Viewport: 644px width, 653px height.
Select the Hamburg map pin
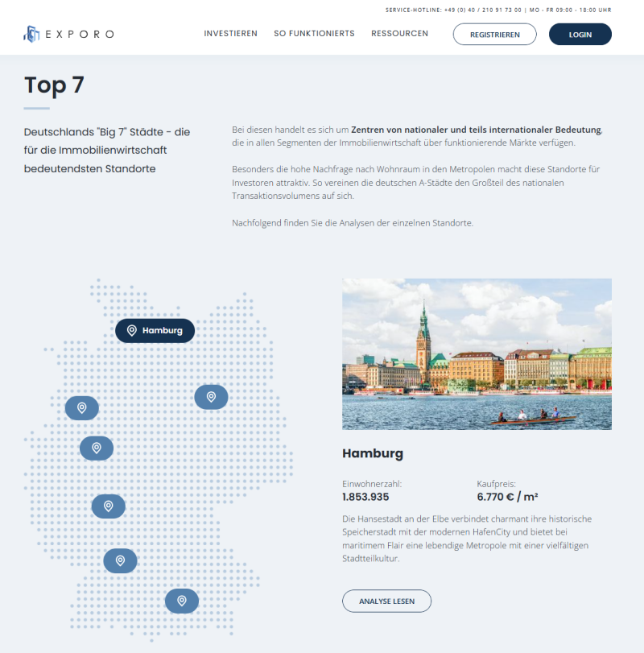[155, 331]
